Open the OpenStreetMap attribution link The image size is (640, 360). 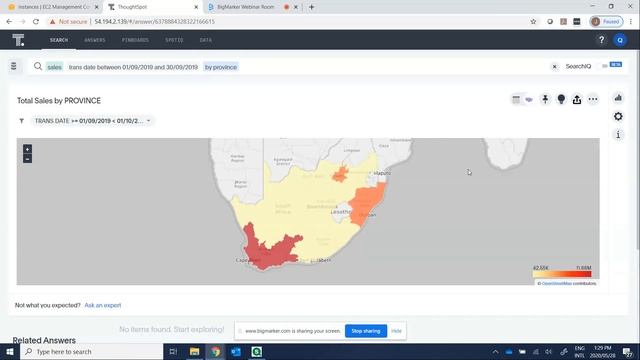tap(557, 283)
